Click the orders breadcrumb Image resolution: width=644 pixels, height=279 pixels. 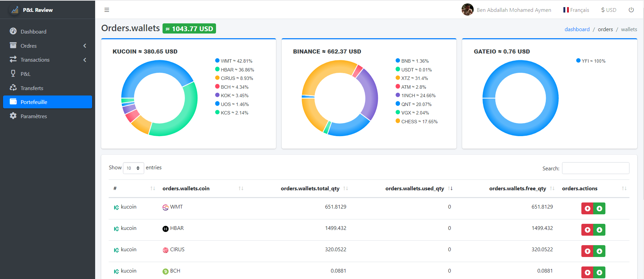click(605, 29)
